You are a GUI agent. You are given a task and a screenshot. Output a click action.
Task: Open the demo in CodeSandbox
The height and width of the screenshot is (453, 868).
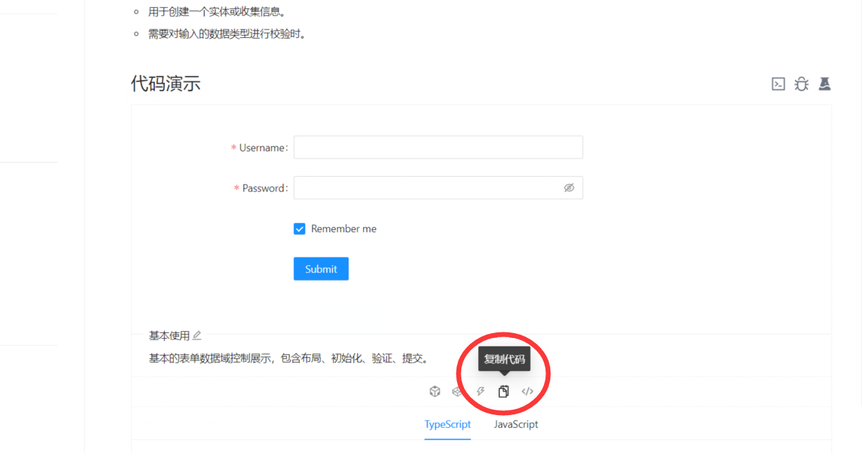(x=435, y=391)
